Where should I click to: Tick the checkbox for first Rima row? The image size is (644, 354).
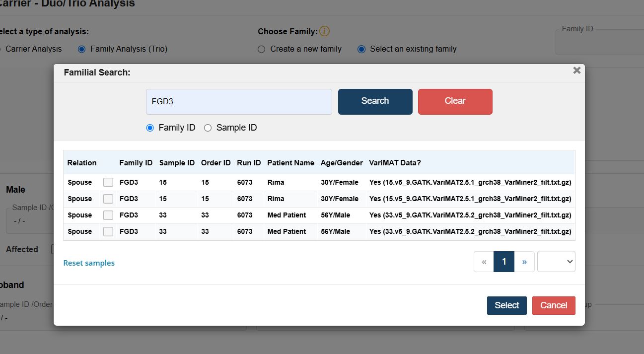point(108,182)
